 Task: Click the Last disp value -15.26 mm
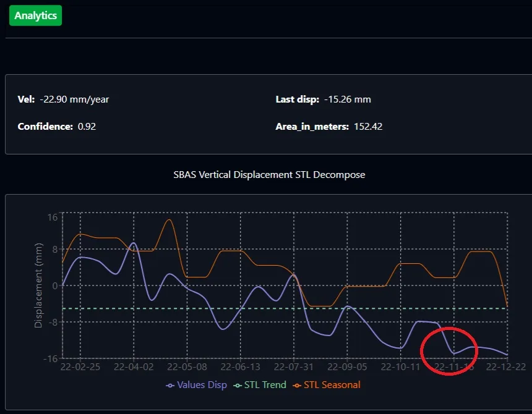pos(348,99)
